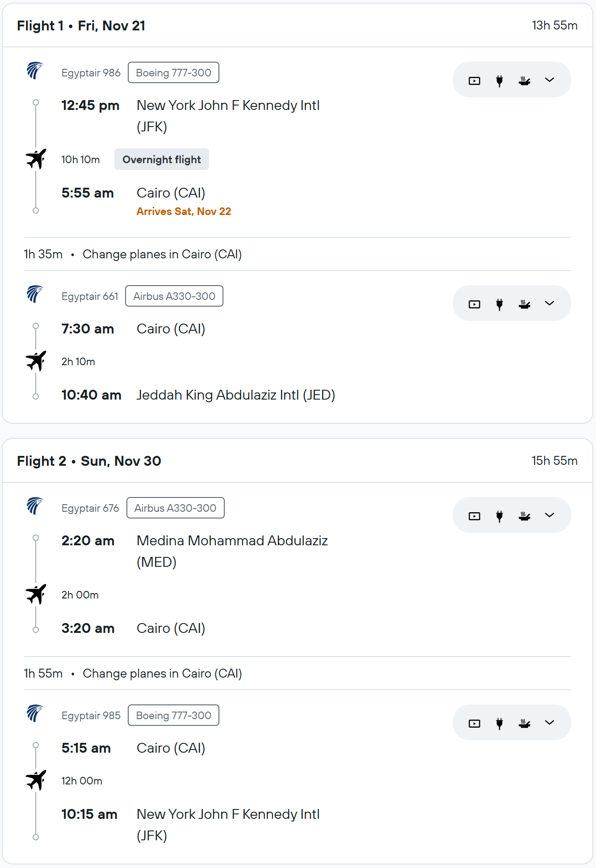This screenshot has width=596, height=868.
Task: Click the Airbus A330-300 badge on Egyptair 676
Action: [176, 508]
